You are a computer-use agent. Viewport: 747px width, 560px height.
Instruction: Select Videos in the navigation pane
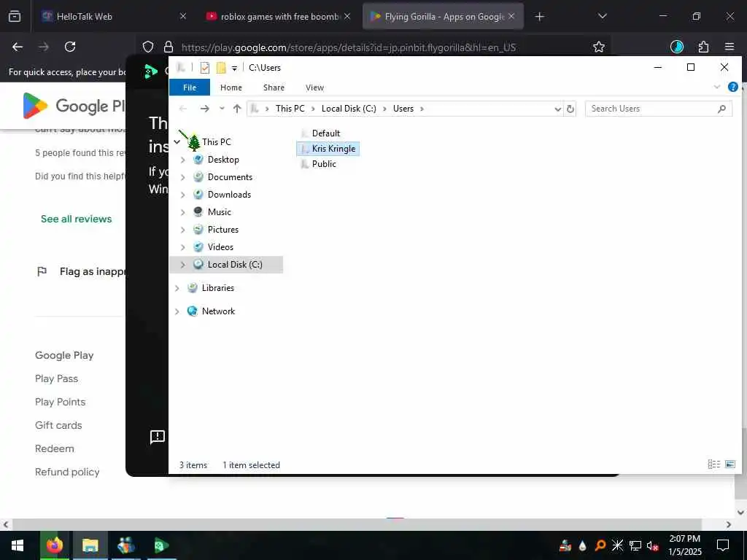click(x=220, y=247)
